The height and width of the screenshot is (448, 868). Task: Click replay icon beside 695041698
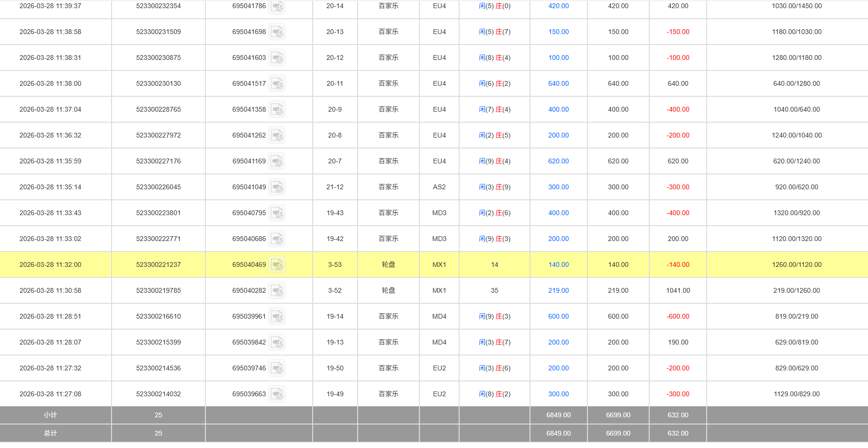(x=277, y=32)
